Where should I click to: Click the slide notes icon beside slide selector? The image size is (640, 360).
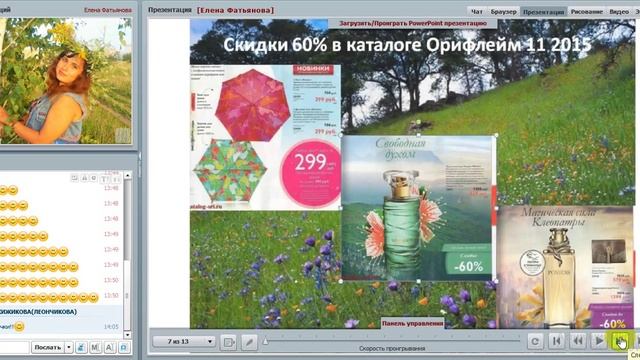pos(228,342)
